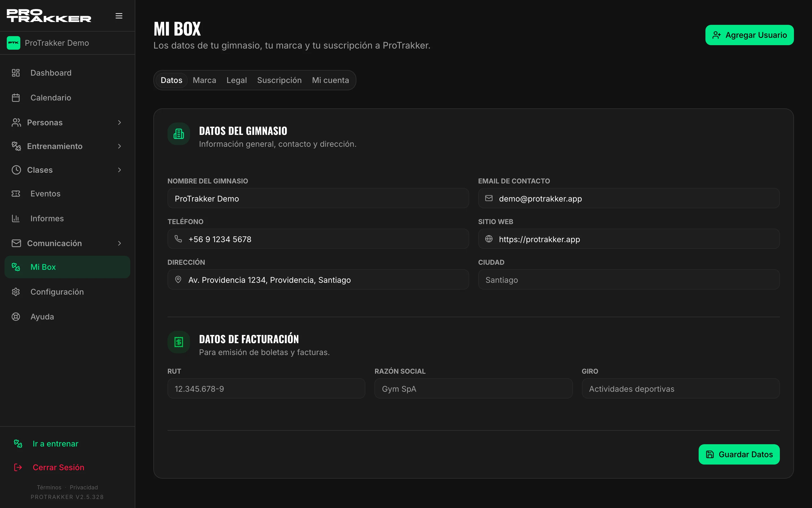Click the Calendario calendar icon
Screen dimensions: 812x508
[x=16, y=98]
